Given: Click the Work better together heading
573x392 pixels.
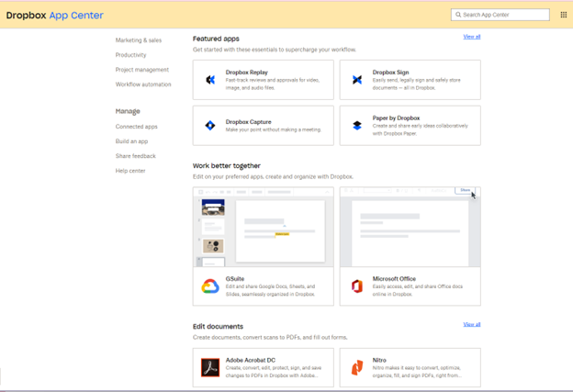Looking at the screenshot, I should (x=227, y=165).
